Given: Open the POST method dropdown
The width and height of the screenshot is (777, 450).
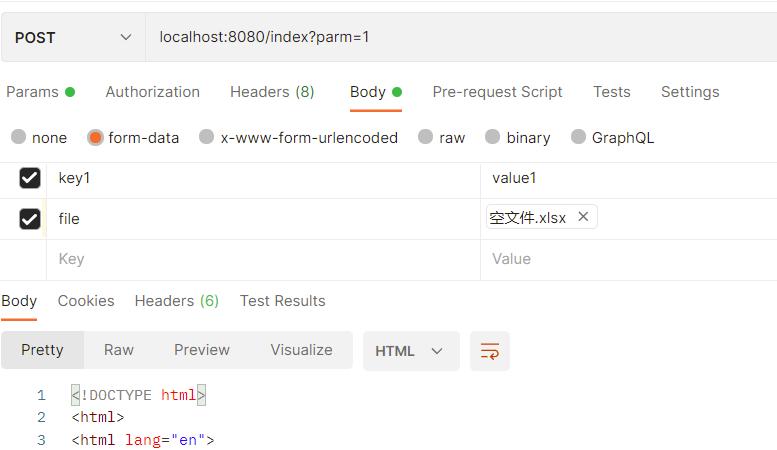Looking at the screenshot, I should [73, 37].
